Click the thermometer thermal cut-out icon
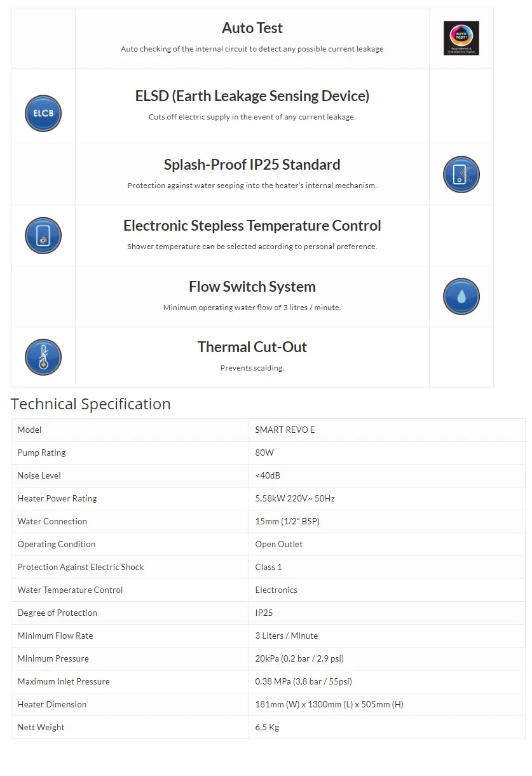532x776 pixels. [43, 357]
